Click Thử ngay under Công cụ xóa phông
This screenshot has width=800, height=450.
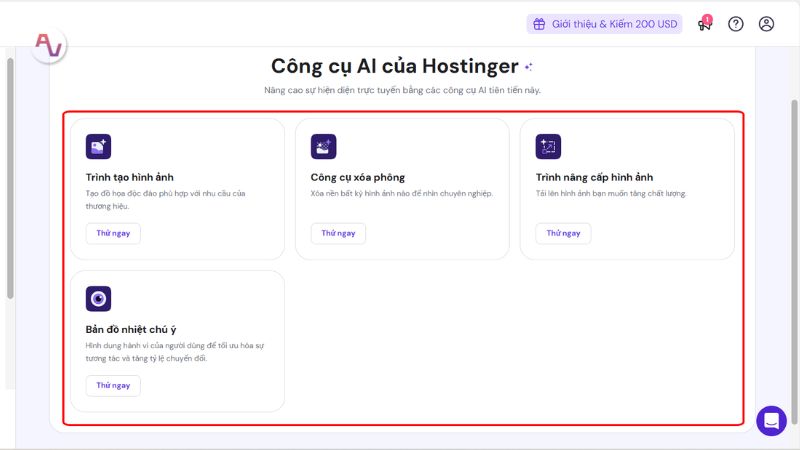click(x=338, y=233)
